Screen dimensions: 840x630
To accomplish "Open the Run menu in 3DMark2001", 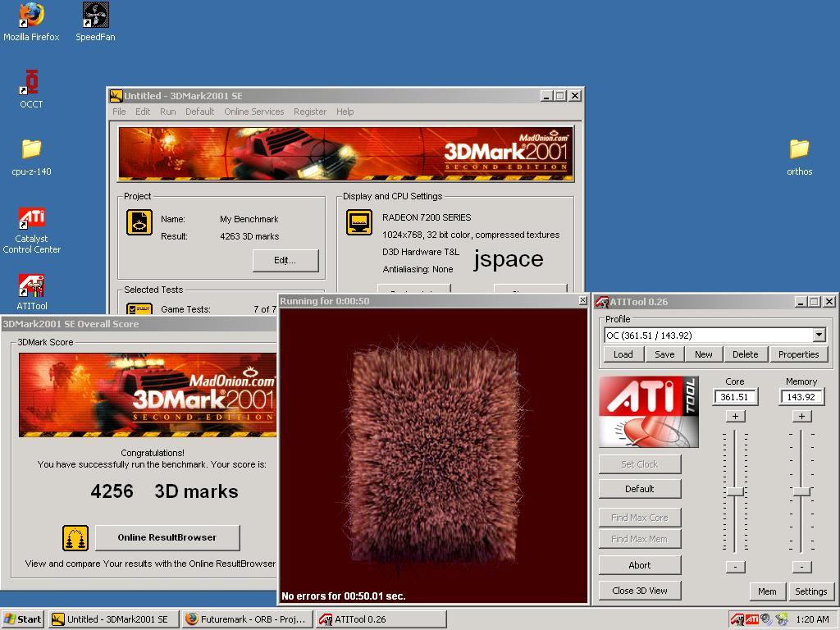I will [x=167, y=112].
